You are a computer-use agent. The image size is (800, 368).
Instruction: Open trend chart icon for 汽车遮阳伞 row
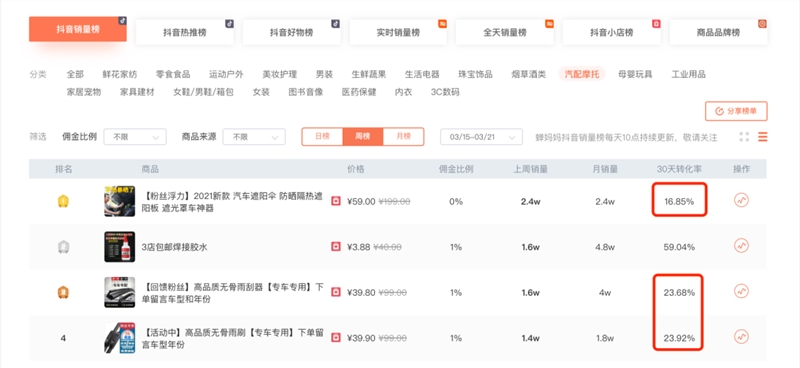click(x=741, y=200)
